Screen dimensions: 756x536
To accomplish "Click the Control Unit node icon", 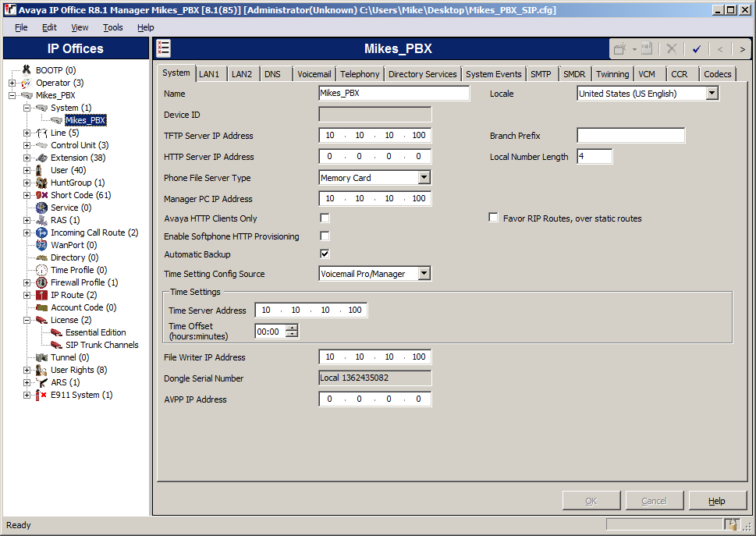I will (42, 146).
